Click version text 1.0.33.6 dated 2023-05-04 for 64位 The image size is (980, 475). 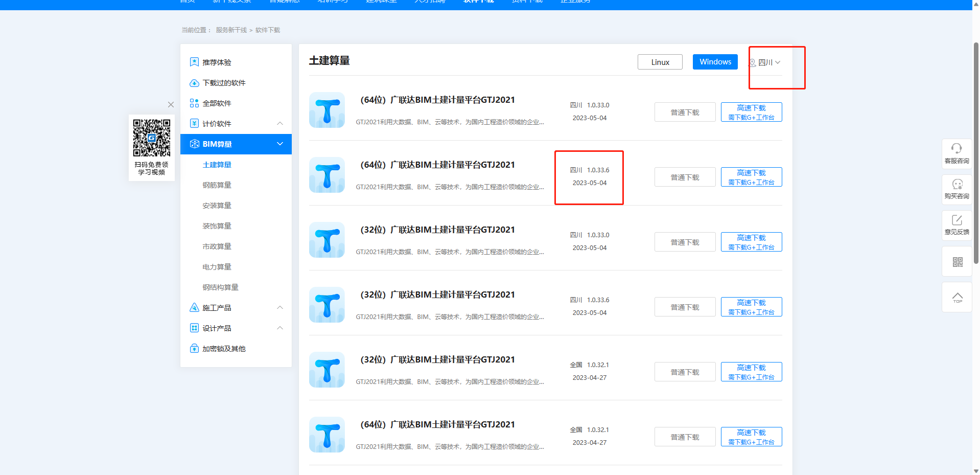click(x=598, y=170)
